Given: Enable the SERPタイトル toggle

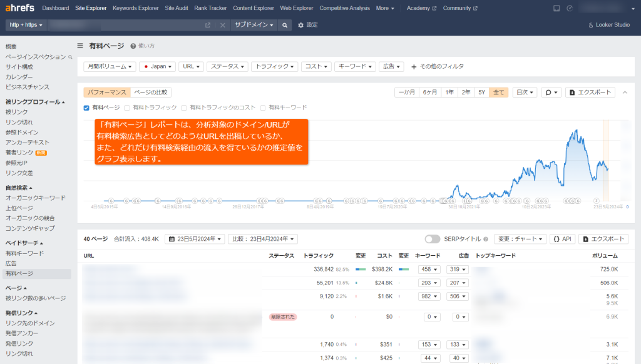Looking at the screenshot, I should (x=433, y=238).
